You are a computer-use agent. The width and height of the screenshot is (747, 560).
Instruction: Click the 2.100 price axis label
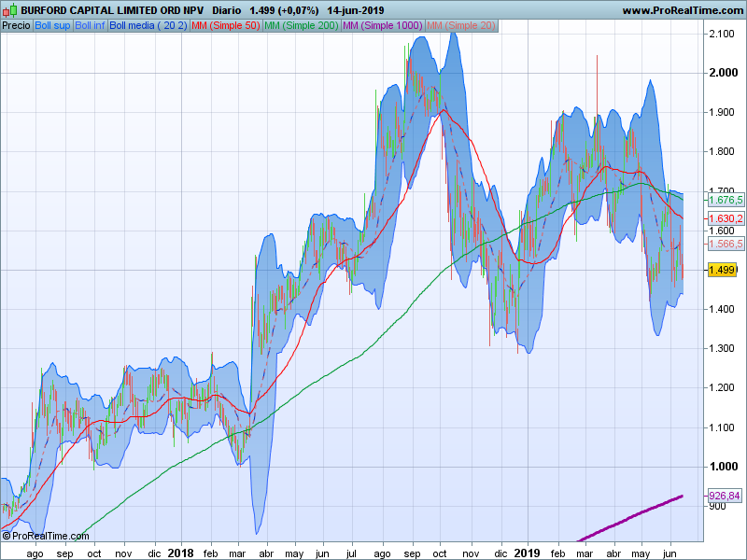click(722, 34)
